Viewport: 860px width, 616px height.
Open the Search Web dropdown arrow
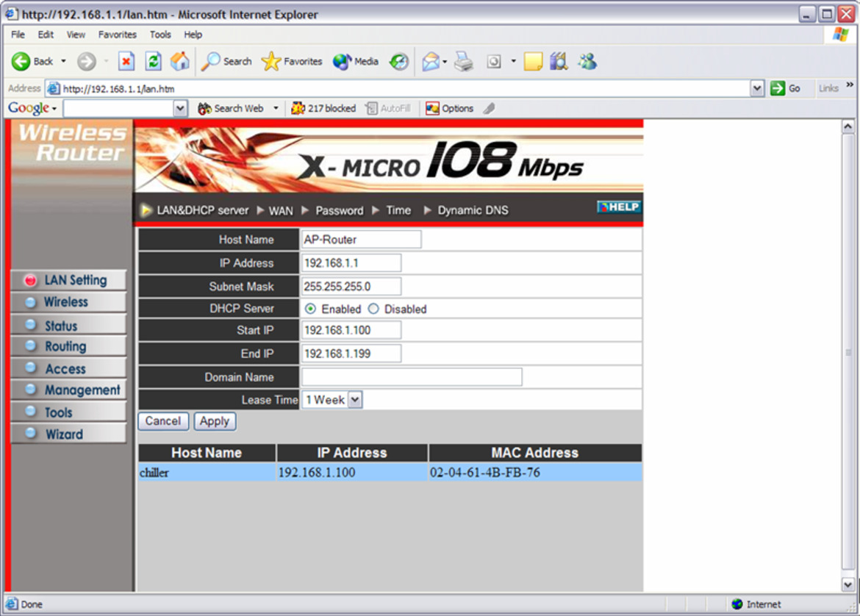pos(276,109)
